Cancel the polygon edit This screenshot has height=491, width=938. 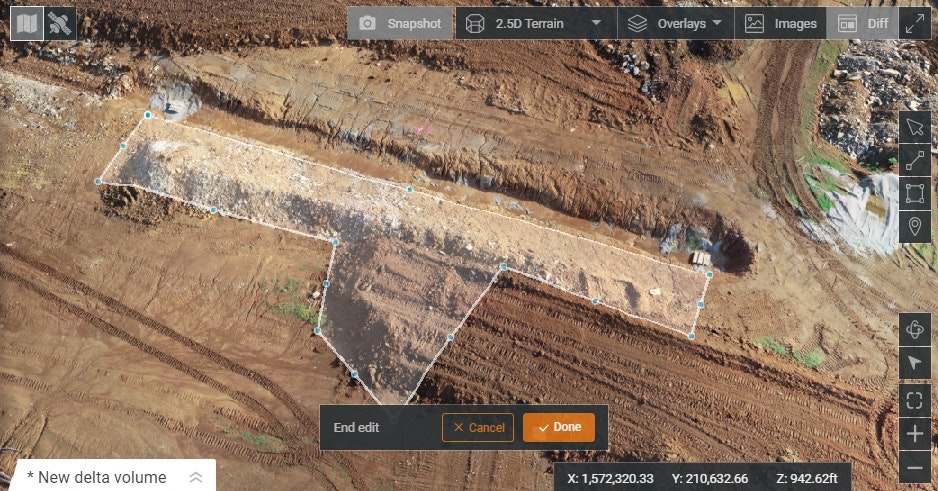click(x=478, y=427)
